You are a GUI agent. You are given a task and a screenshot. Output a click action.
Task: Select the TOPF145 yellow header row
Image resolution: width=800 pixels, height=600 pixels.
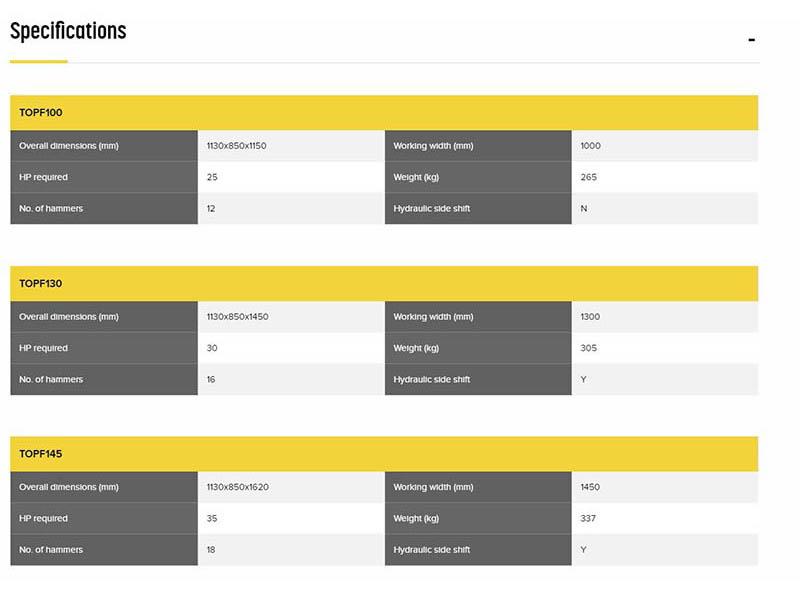[x=384, y=454]
